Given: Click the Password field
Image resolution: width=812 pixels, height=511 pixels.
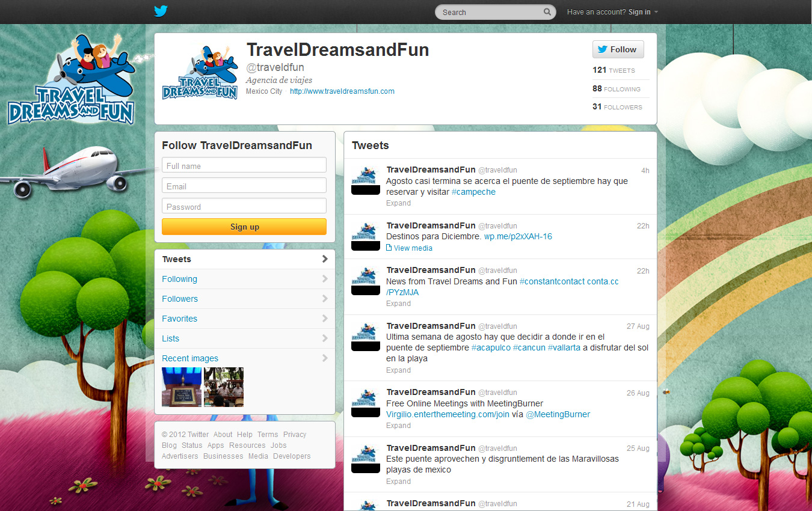Looking at the screenshot, I should [244, 206].
